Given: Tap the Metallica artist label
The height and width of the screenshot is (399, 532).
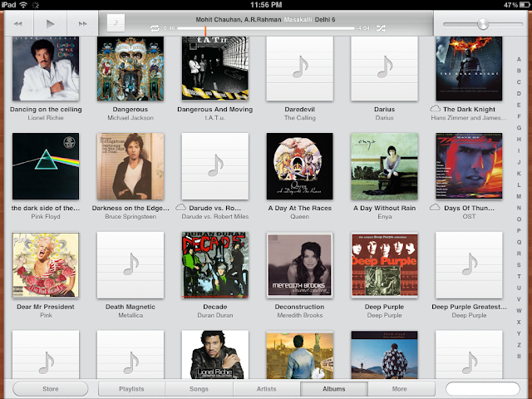Looking at the screenshot, I should point(131,315).
